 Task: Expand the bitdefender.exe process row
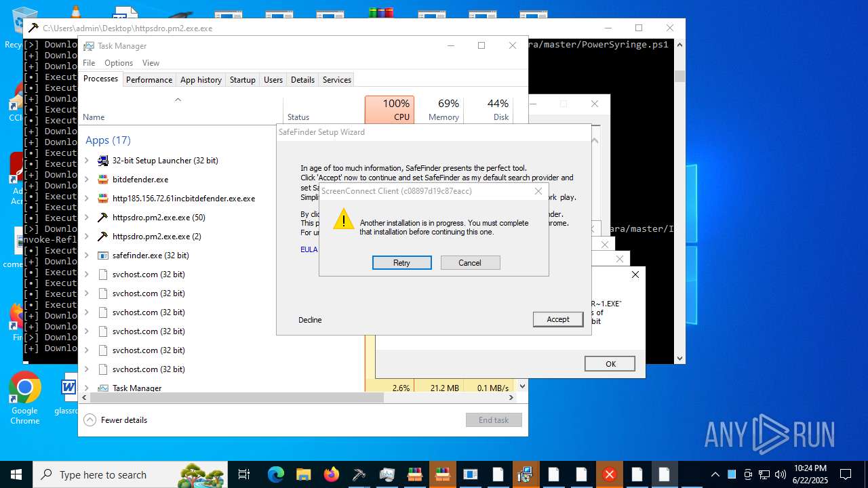(87, 180)
